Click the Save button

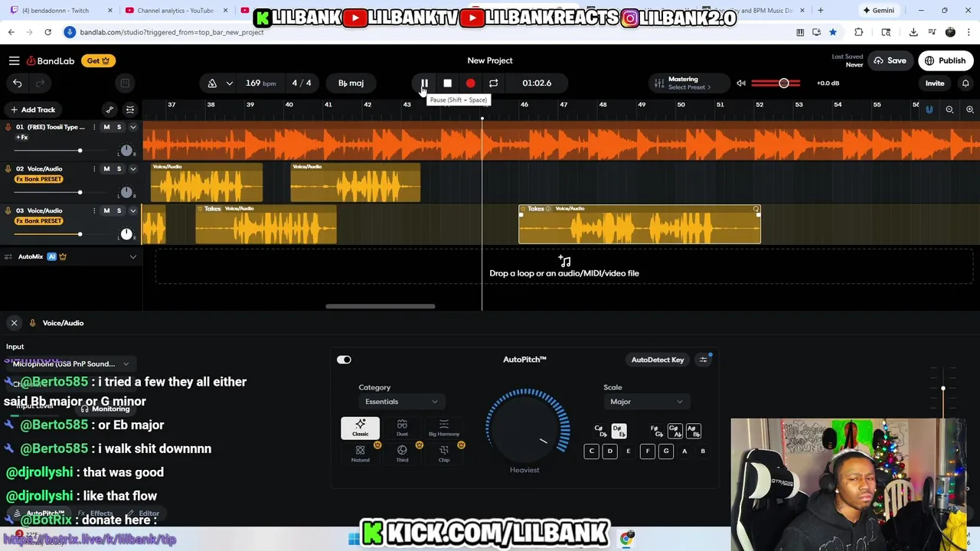[890, 60]
